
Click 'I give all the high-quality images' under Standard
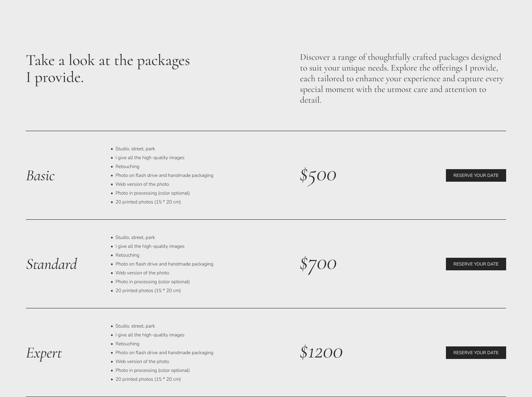click(150, 246)
